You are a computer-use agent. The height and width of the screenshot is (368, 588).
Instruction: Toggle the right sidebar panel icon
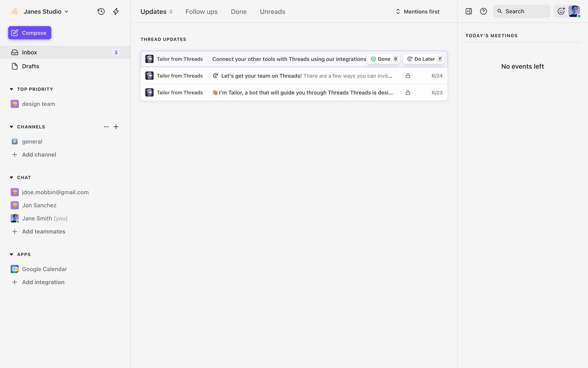(x=469, y=11)
